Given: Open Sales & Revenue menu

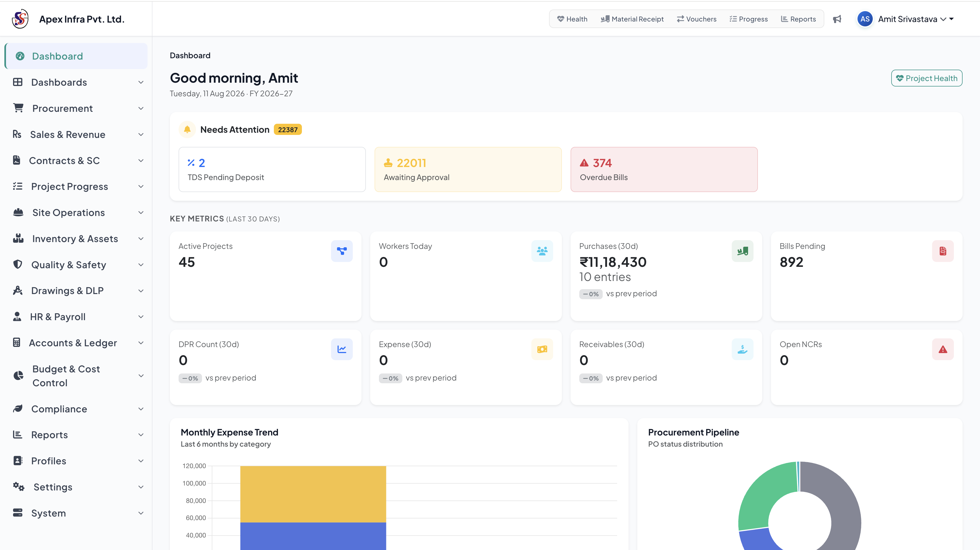Looking at the screenshot, I should (76, 135).
